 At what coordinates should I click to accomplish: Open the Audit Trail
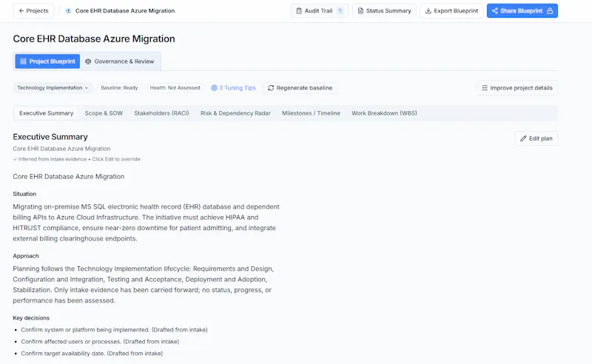point(320,11)
